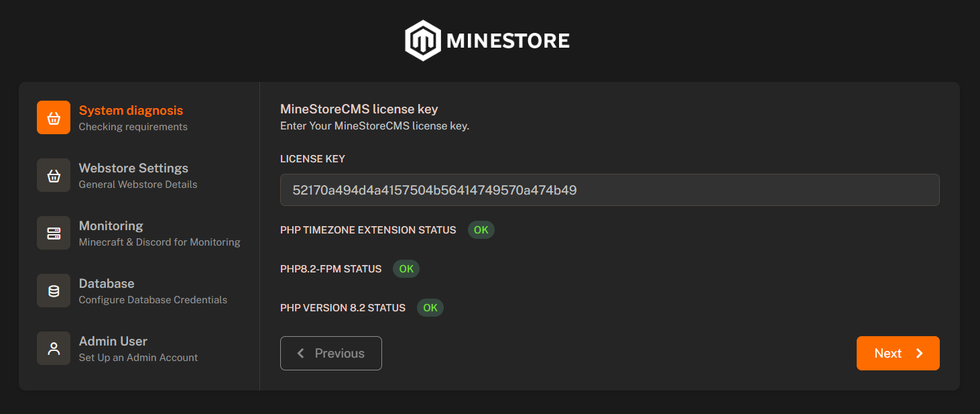This screenshot has height=414, width=980.
Task: Click the MineStore cube logo icon
Action: click(423, 40)
